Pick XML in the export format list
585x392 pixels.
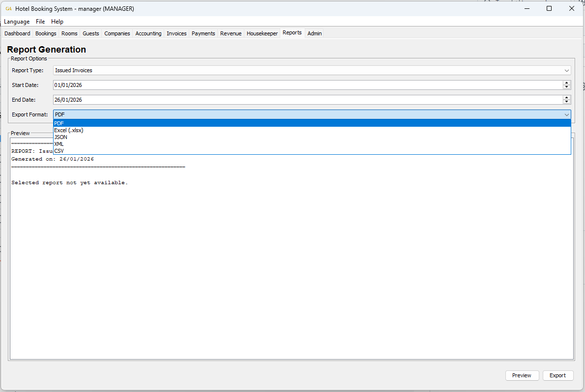click(x=59, y=144)
